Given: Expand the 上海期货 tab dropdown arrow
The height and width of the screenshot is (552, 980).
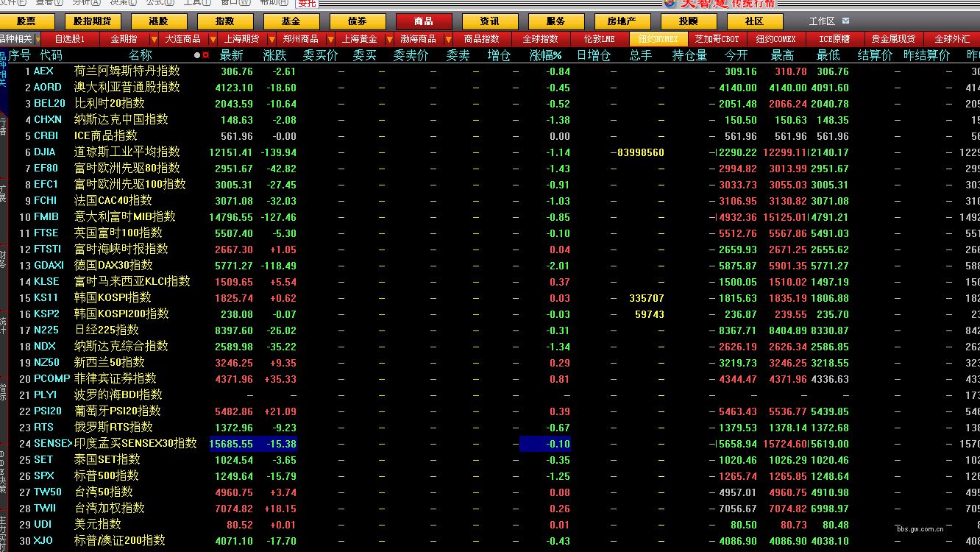Looking at the screenshot, I should pyautogui.click(x=271, y=39).
